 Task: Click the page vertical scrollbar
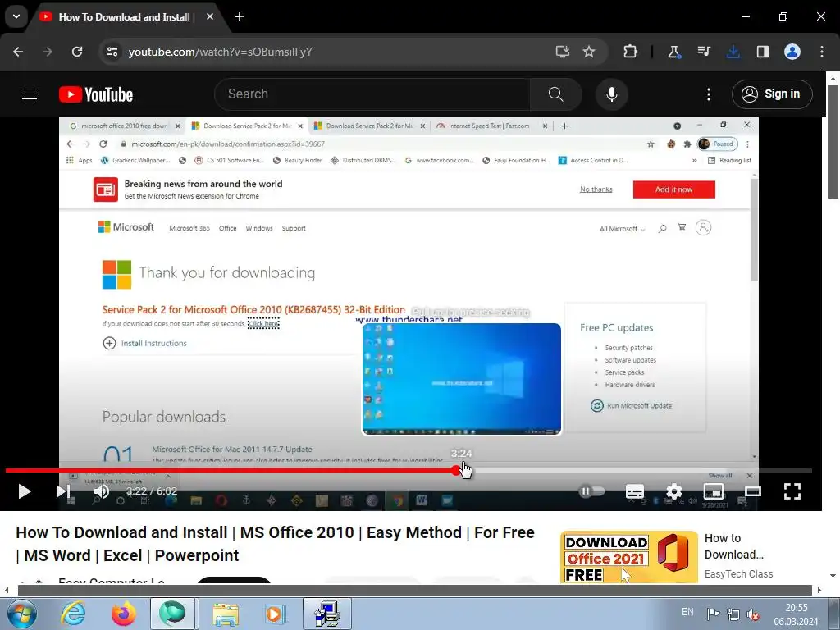833,140
